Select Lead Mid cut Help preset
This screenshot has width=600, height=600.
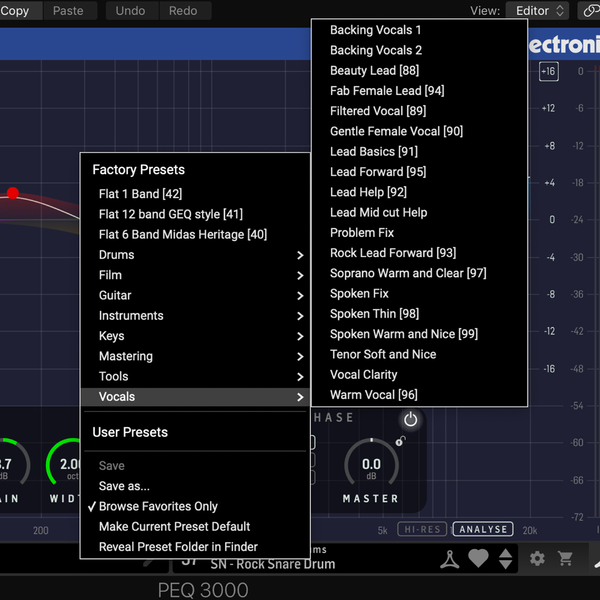click(x=419, y=212)
